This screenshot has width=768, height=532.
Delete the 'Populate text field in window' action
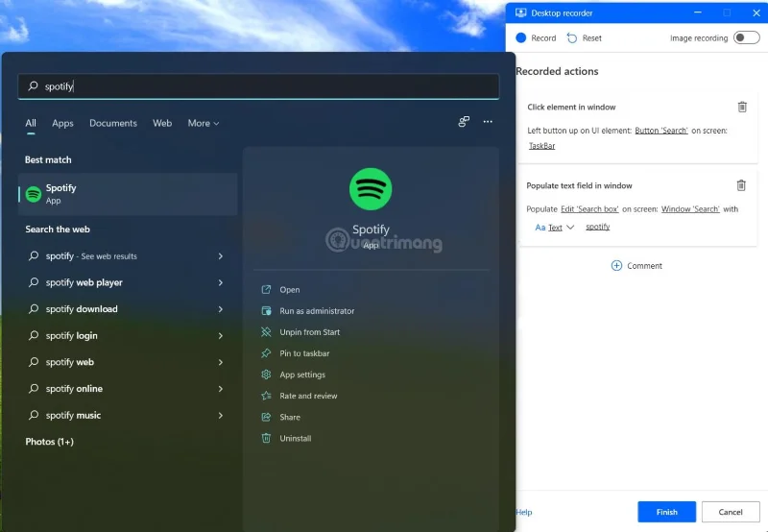pos(741,185)
